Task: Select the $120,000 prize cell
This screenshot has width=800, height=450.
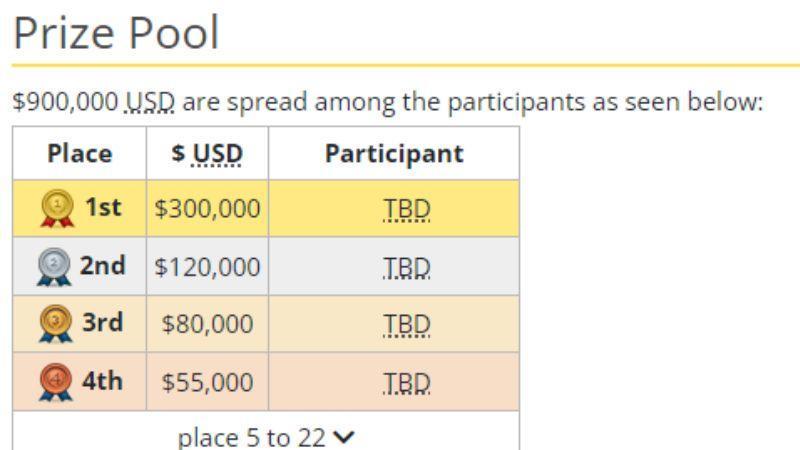Action: (x=207, y=266)
